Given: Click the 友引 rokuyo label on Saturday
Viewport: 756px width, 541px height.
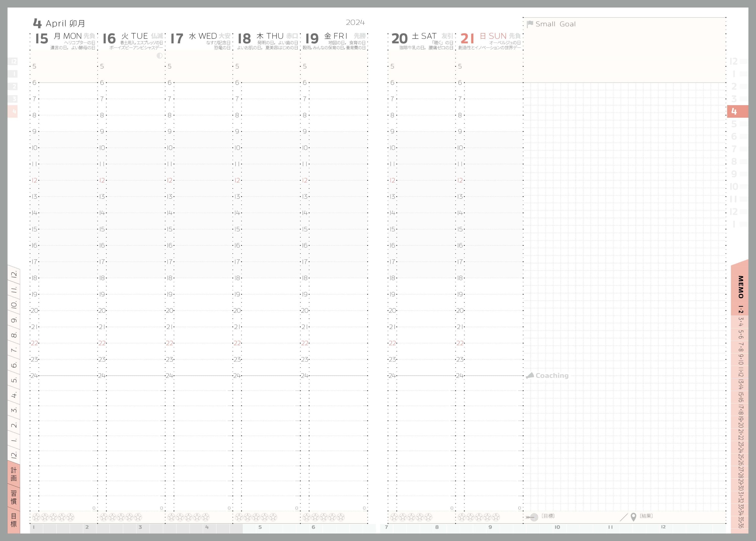Looking at the screenshot, I should point(447,36).
